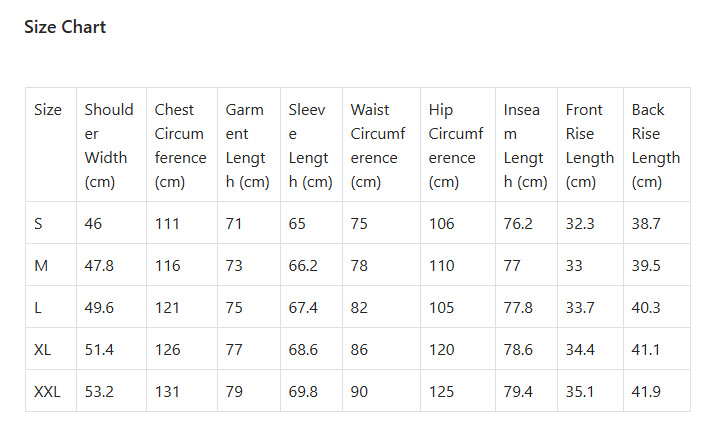Click back rise length value 40.3
This screenshot has width=719, height=437.
click(x=646, y=308)
